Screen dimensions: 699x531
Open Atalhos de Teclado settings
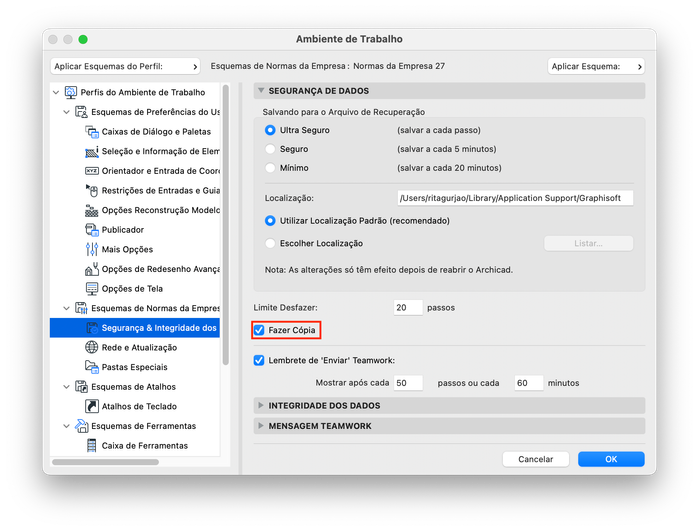[139, 406]
